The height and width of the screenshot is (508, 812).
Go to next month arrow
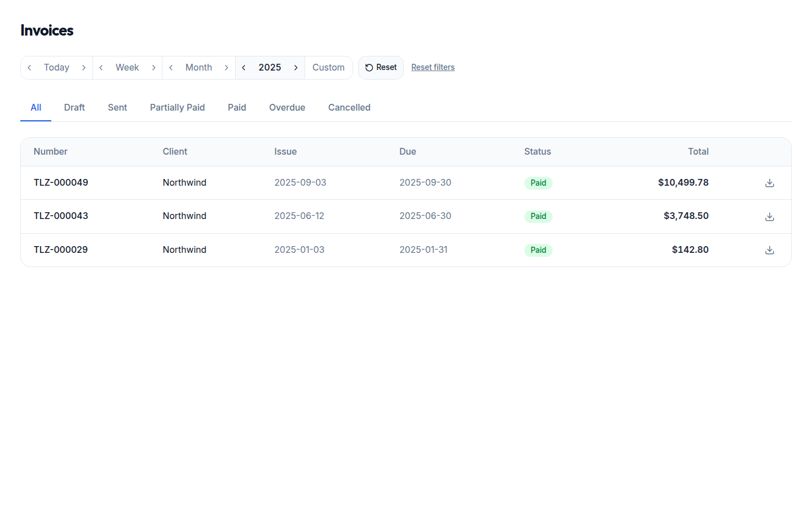227,68
